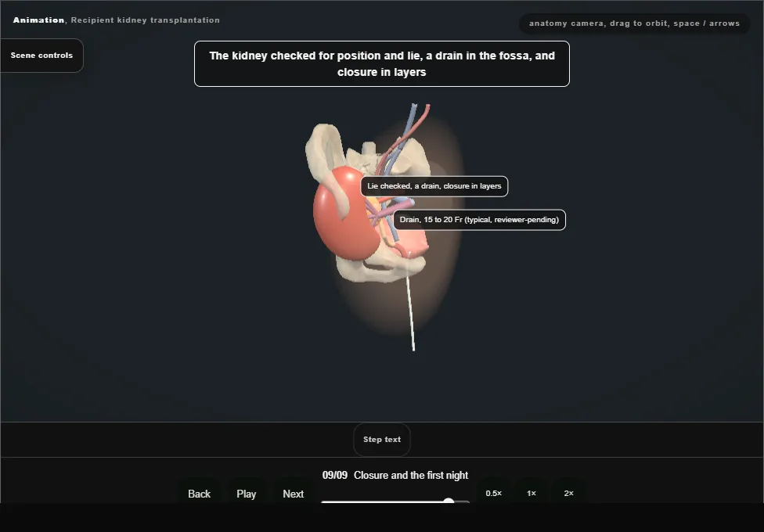Image resolution: width=764 pixels, height=532 pixels.
Task: Toggle the Step text panel
Action: tap(381, 440)
